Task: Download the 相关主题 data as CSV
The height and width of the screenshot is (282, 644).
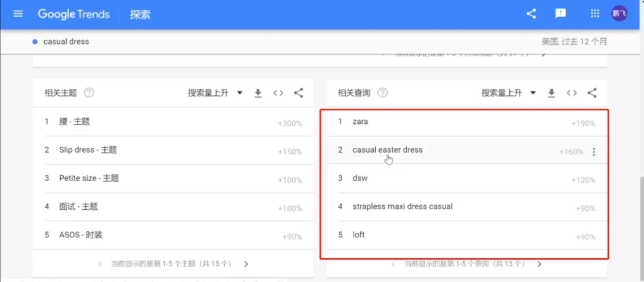Action: coord(258,93)
